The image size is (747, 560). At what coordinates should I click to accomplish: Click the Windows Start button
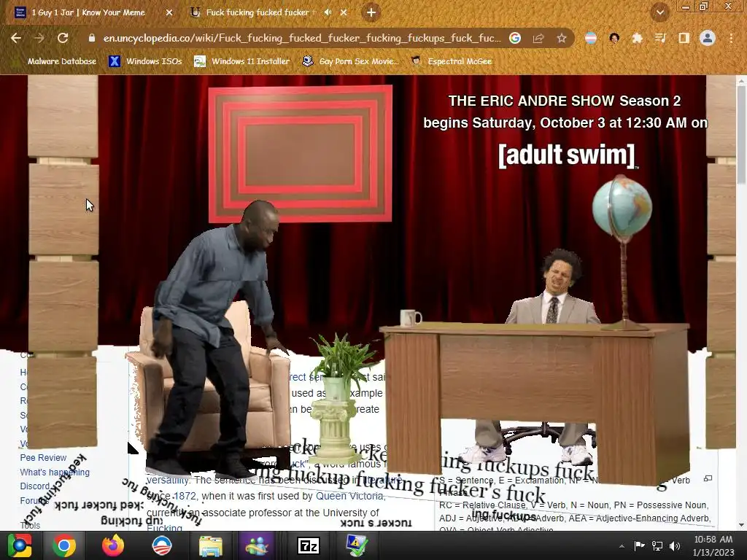click(x=20, y=545)
